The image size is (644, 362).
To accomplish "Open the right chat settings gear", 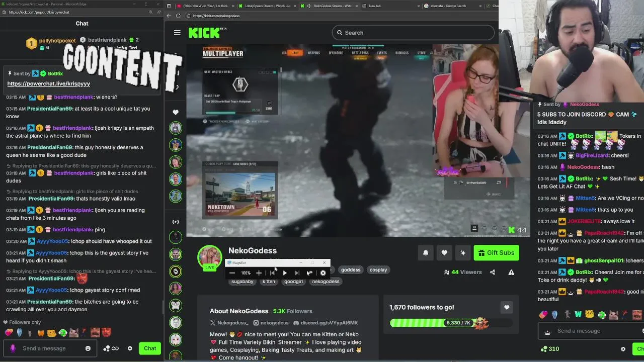I will click(623, 349).
